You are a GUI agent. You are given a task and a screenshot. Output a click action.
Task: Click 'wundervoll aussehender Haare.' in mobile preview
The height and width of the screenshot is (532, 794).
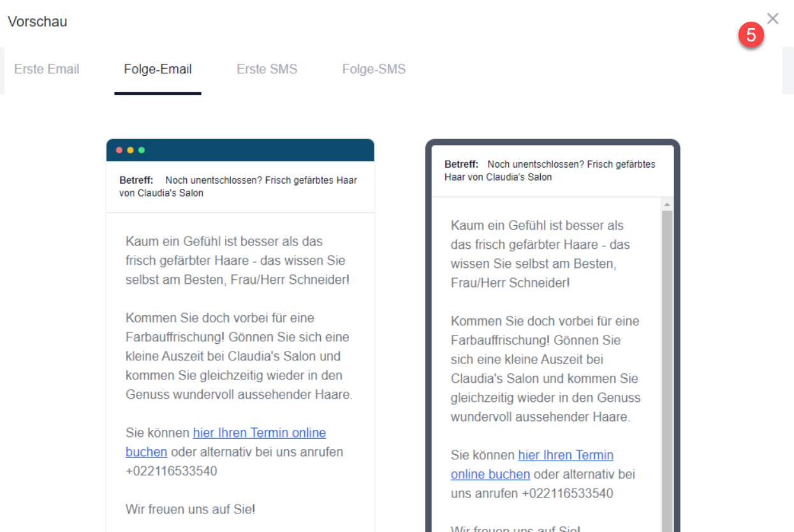pos(540,417)
